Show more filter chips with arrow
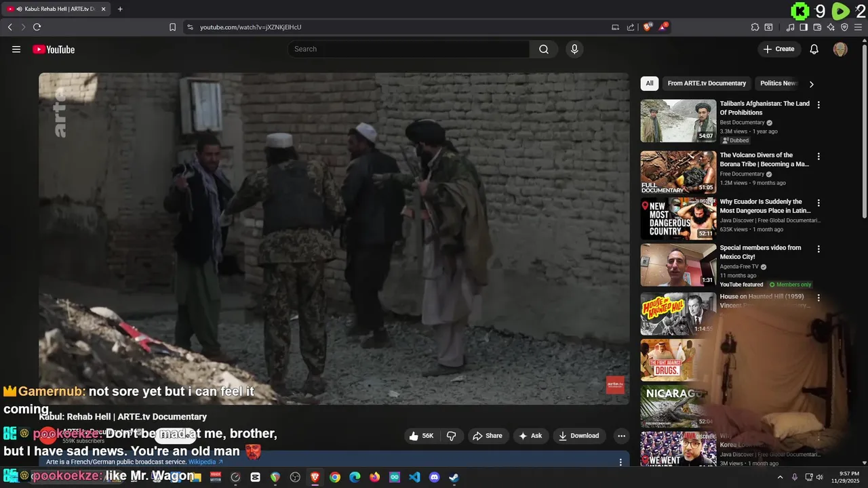 coord(811,84)
